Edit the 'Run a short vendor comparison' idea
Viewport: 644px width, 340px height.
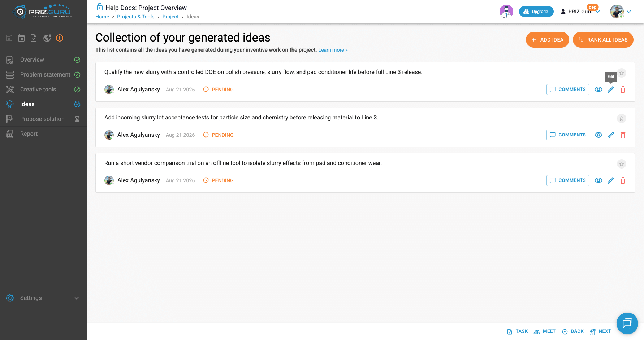pyautogui.click(x=611, y=180)
